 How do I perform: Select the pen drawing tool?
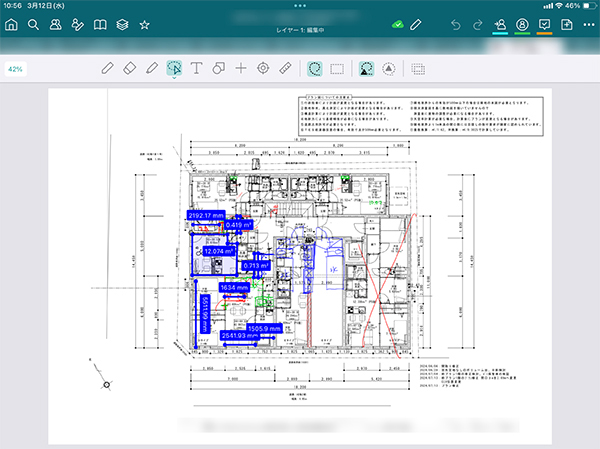[109, 68]
